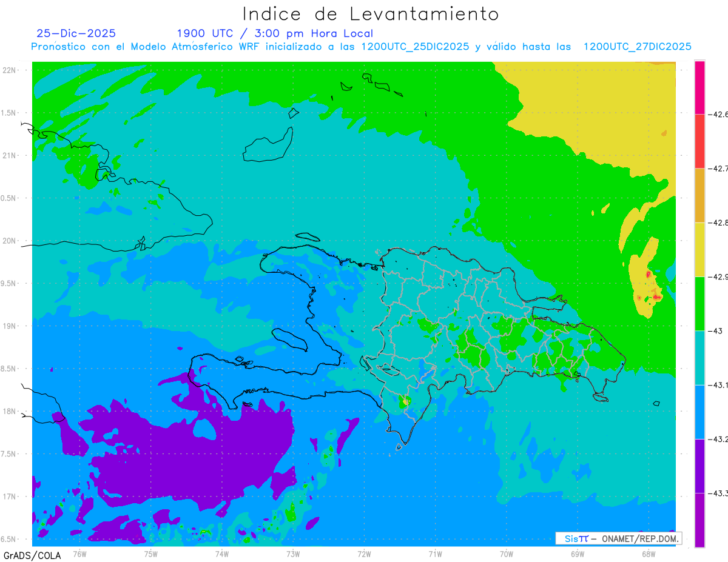
Task: Click legend value '-43.2'
Action: (x=717, y=439)
